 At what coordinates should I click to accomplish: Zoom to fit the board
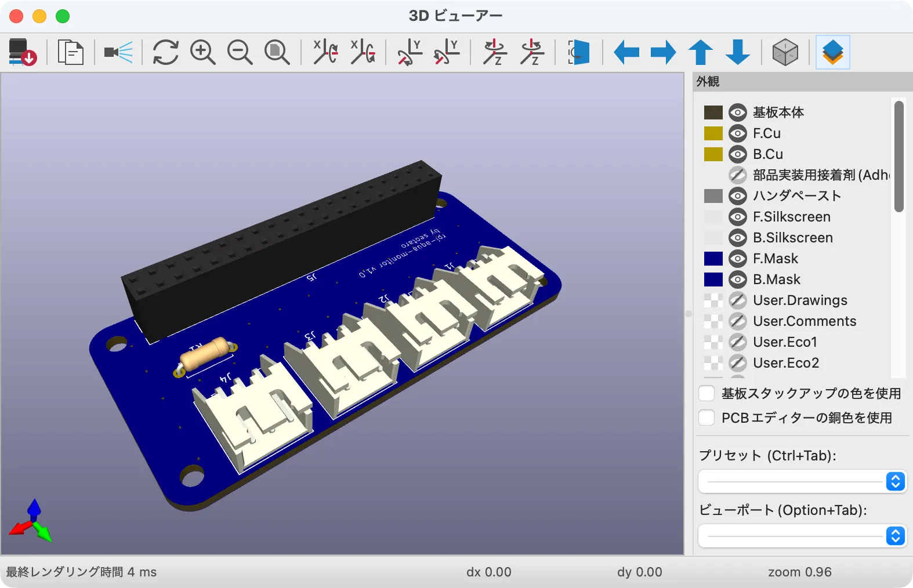[x=277, y=52]
